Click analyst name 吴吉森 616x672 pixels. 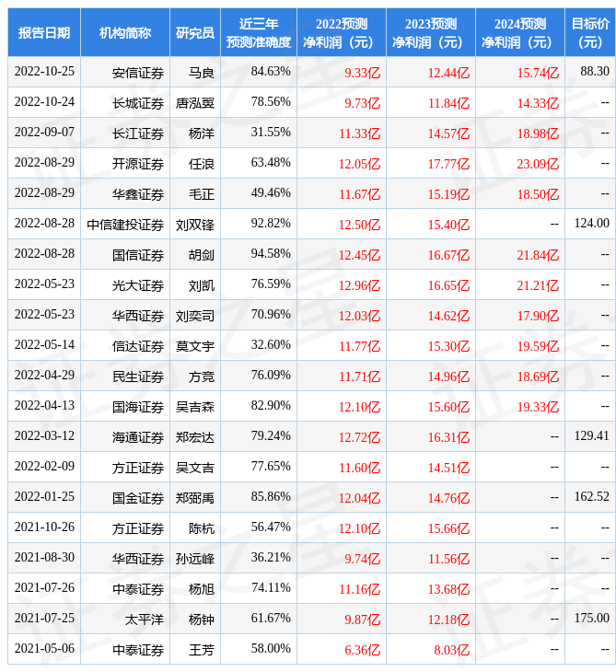coord(195,407)
